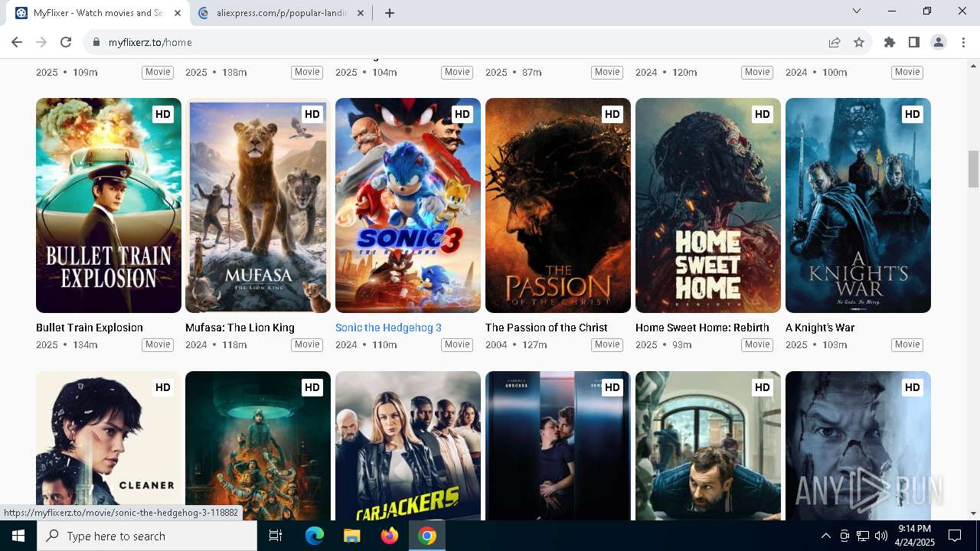Click the Bullet Train Explosion title link

90,328
